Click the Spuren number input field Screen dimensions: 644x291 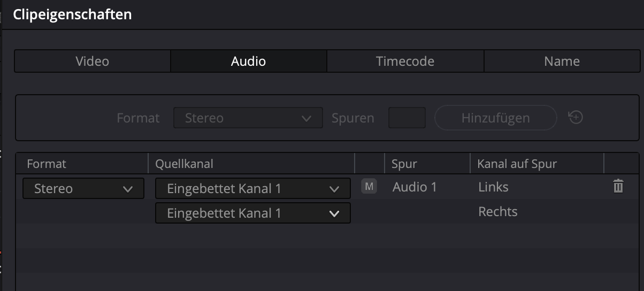407,118
